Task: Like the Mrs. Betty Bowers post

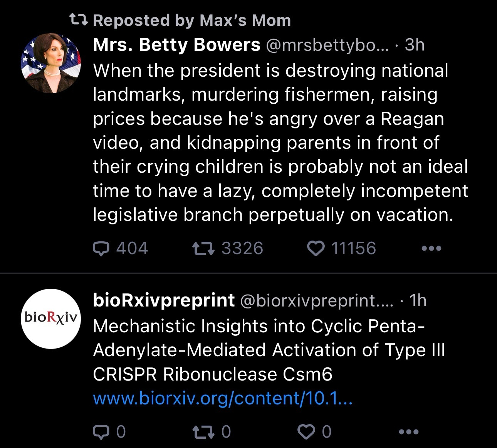Action: tap(316, 248)
